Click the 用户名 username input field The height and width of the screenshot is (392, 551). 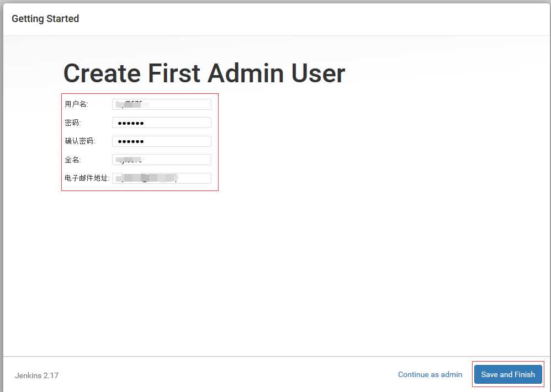(162, 104)
